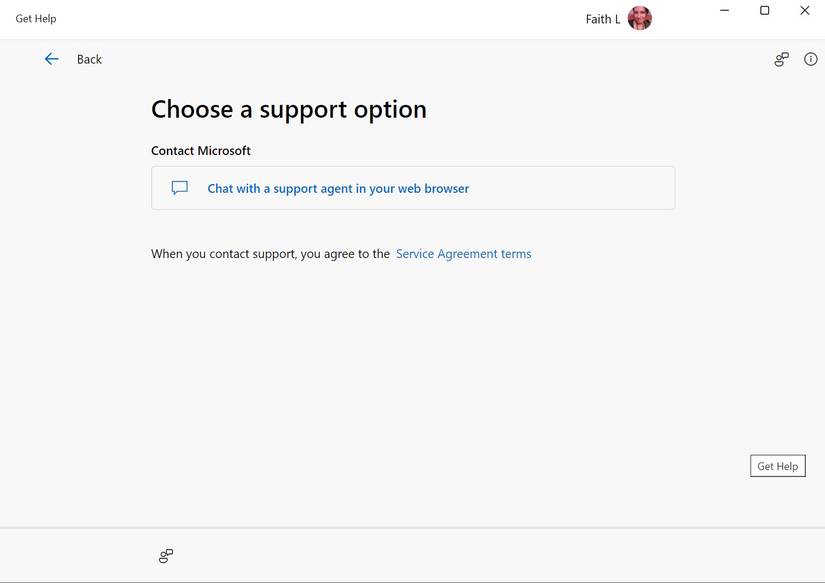Click the Back label text

89,60
